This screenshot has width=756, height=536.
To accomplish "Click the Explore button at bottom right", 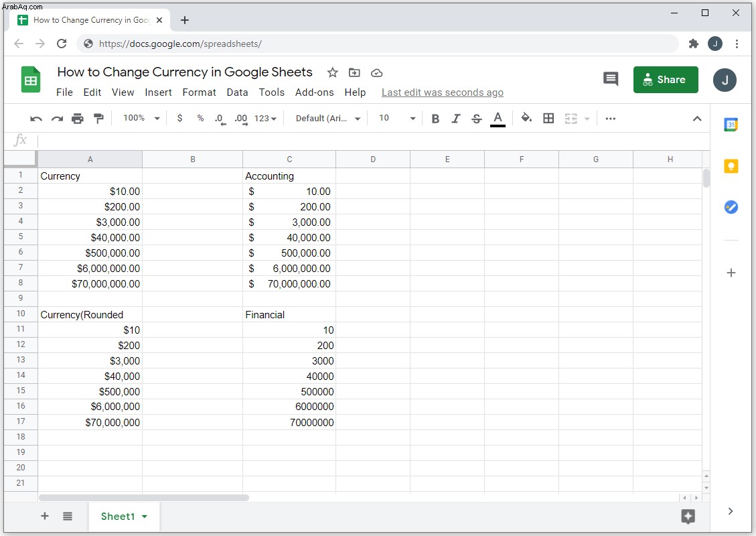I will tap(688, 517).
